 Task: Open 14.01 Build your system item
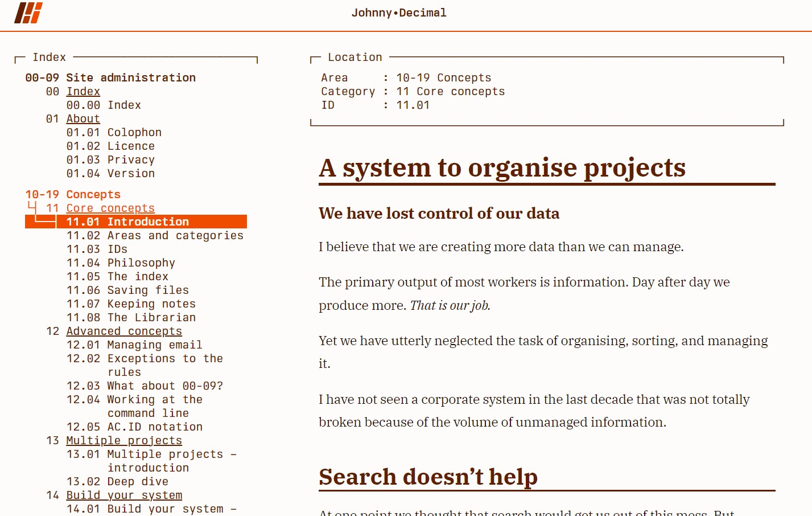[x=151, y=509]
